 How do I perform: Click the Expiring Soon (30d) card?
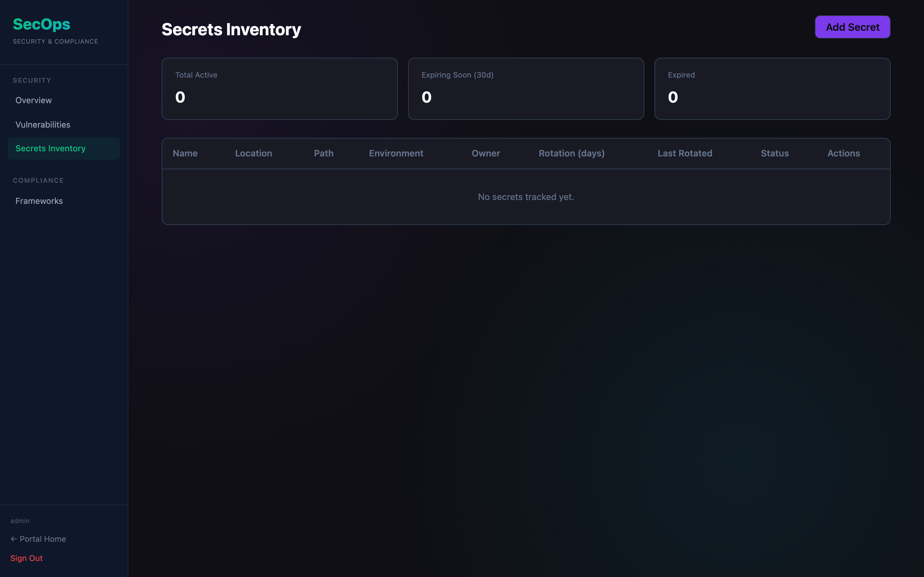[526, 88]
